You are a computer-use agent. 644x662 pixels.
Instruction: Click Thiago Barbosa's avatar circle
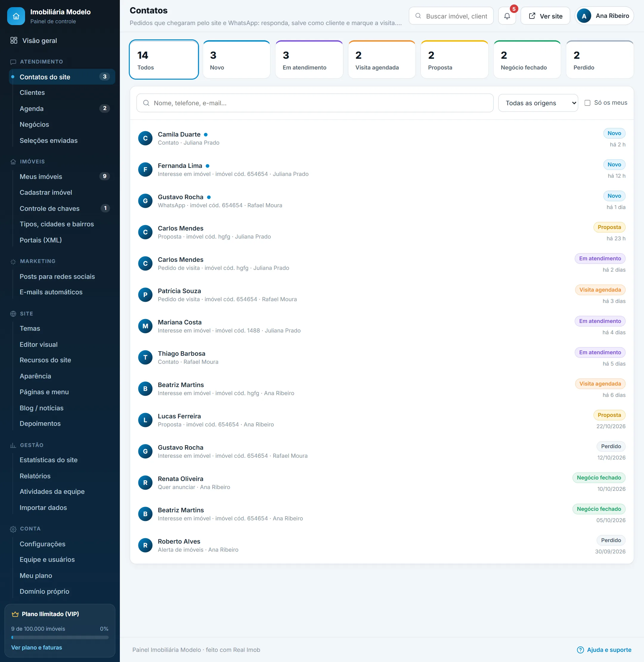click(x=145, y=357)
